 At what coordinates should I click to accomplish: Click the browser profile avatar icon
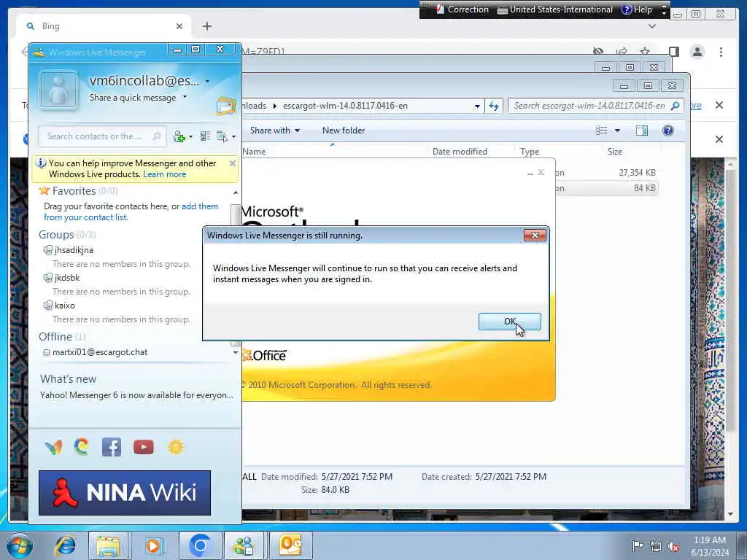pos(697,52)
